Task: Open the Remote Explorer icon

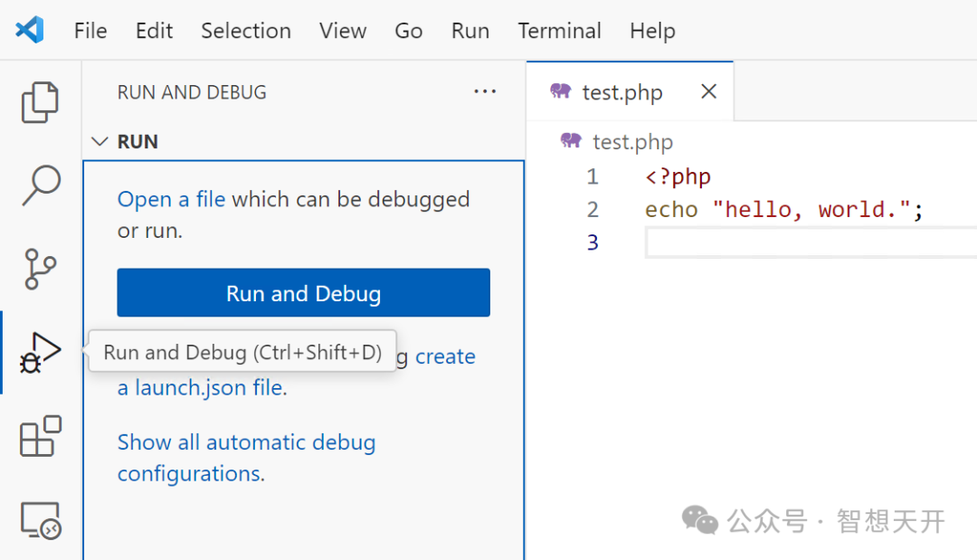Action: point(40,520)
